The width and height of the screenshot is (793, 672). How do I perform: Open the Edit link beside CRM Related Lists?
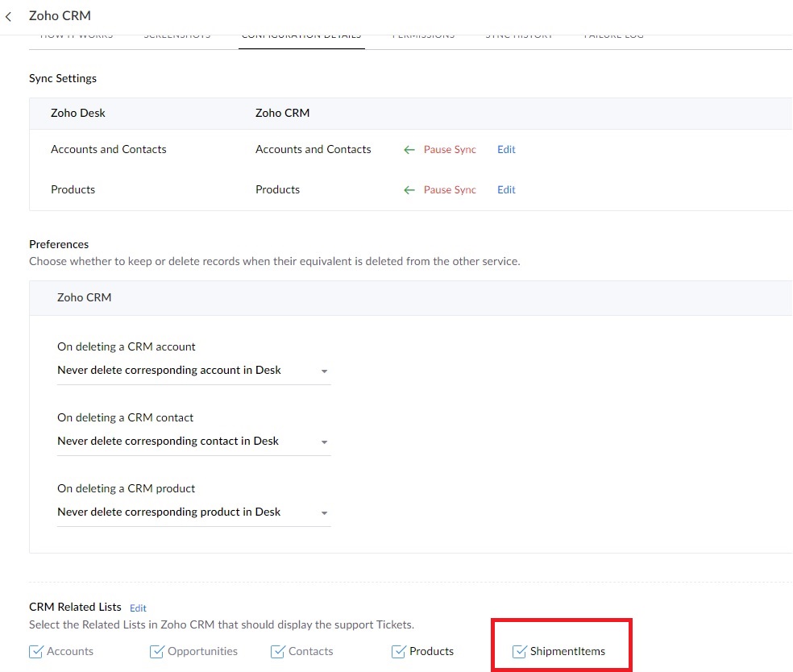pyautogui.click(x=138, y=608)
